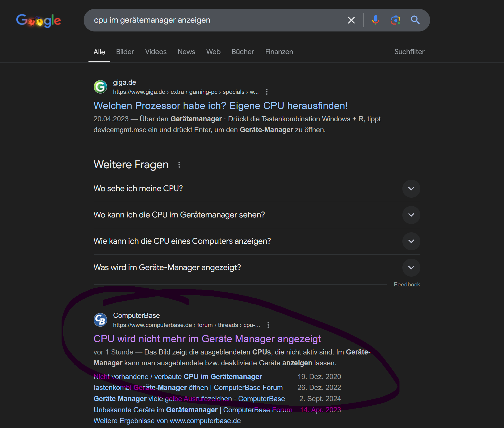This screenshot has width=504, height=428.
Task: Click the date '19. Dez. 2020'
Action: click(319, 377)
